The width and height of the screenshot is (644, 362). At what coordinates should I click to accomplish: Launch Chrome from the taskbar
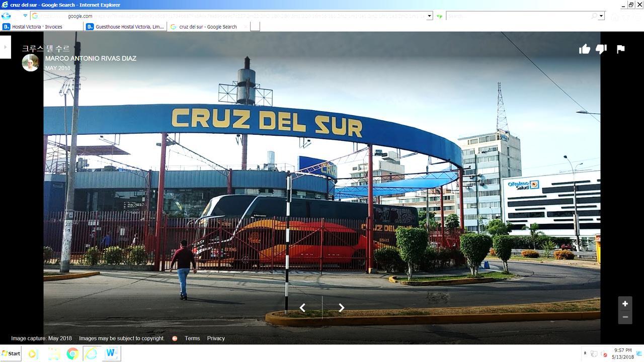72,354
